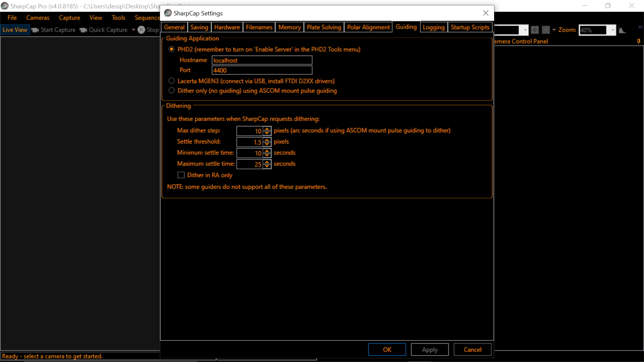Click the histogram icon beside Zoom
The height and width of the screenshot is (362, 644).
pyautogui.click(x=623, y=30)
